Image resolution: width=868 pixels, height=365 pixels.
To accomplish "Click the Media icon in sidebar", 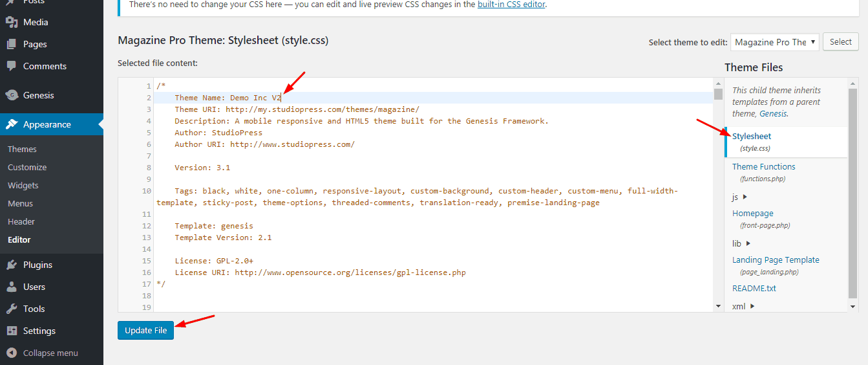I will tap(12, 22).
